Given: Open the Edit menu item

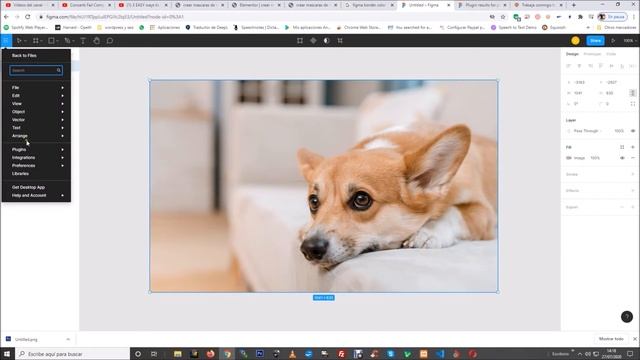Looking at the screenshot, I should coord(36,96).
